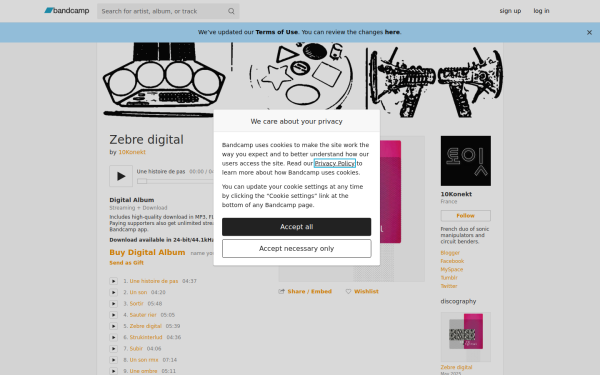Click the Bandcamp logo
Screen dimensions: 600x375
point(67,11)
